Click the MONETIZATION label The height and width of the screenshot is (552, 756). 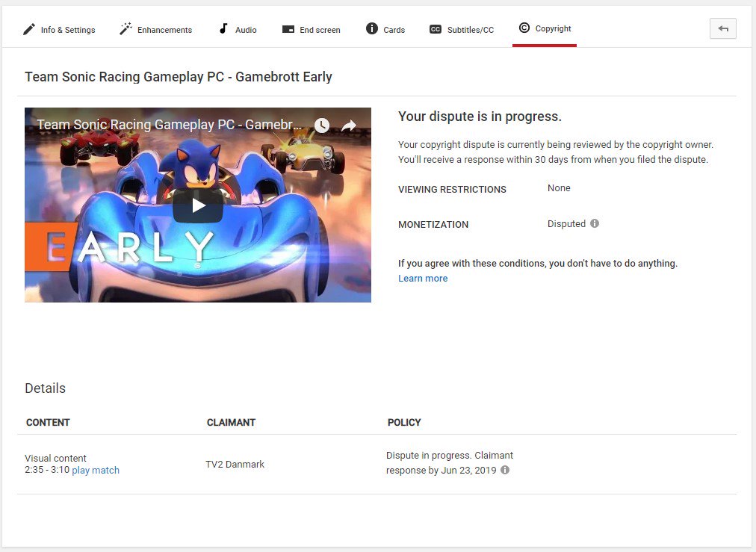click(x=433, y=225)
